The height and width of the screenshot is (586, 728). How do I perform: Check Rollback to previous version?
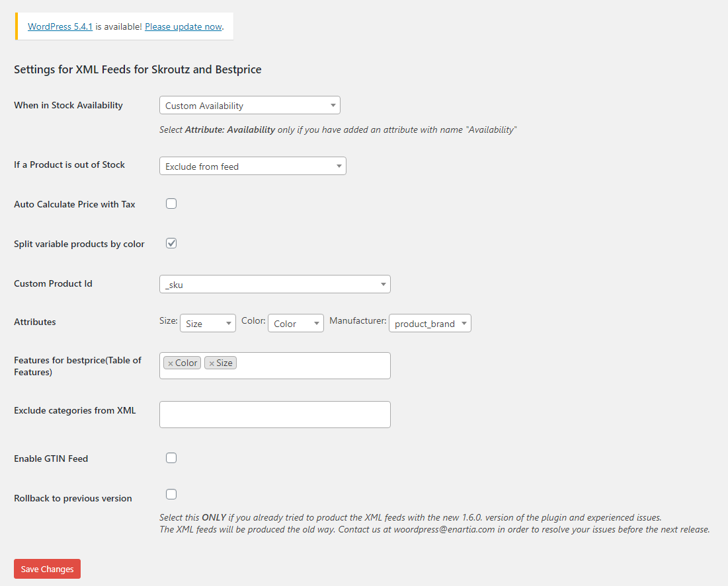(x=171, y=494)
